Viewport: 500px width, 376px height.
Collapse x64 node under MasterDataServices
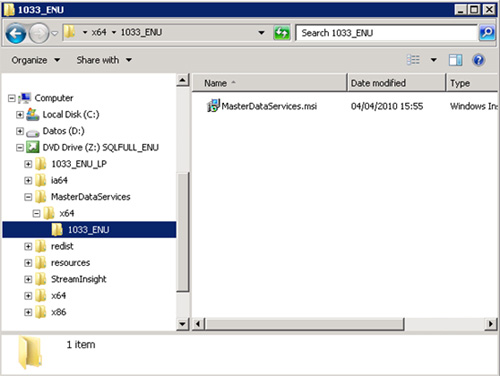click(36, 213)
